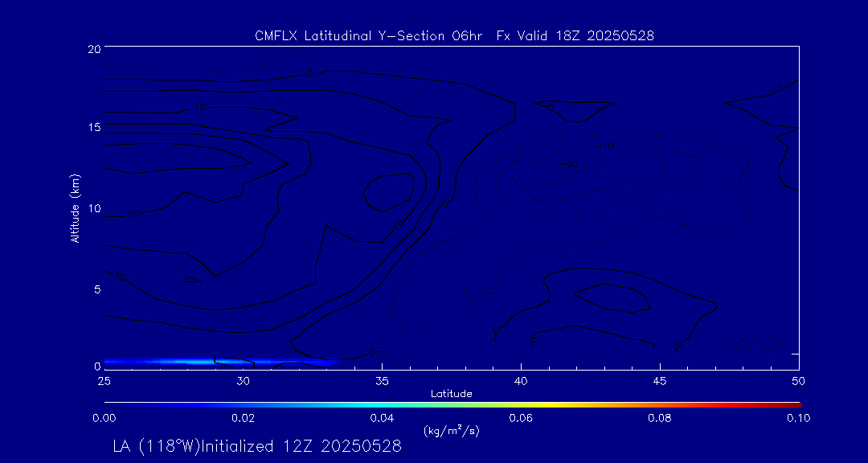Click the colorbar label '0.00'
Image resolution: width=868 pixels, height=463 pixels.
(x=104, y=418)
